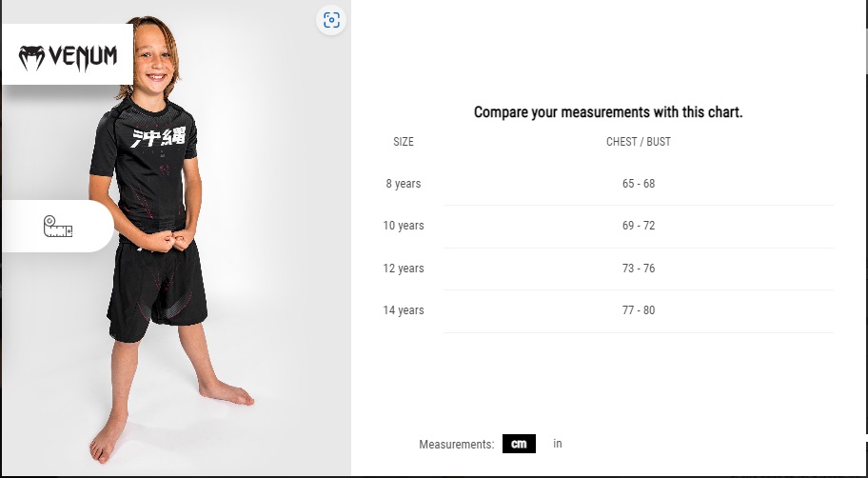Click the white kanji print on rashguard
This screenshot has width=868, height=478.
[x=158, y=136]
